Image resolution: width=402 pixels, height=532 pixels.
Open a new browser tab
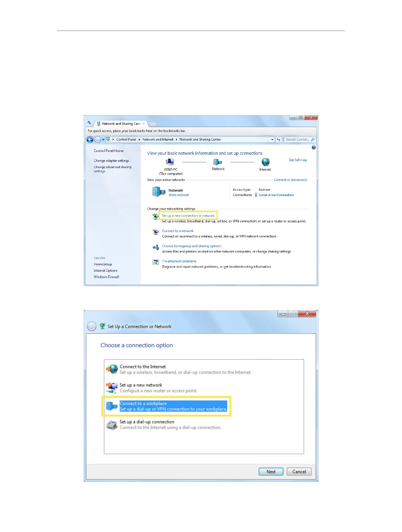click(153, 124)
